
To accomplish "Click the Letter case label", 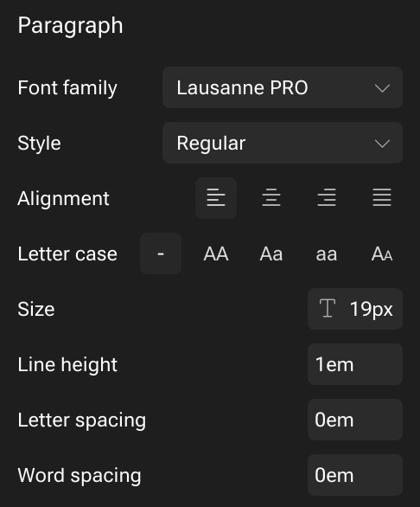I will tap(67, 253).
